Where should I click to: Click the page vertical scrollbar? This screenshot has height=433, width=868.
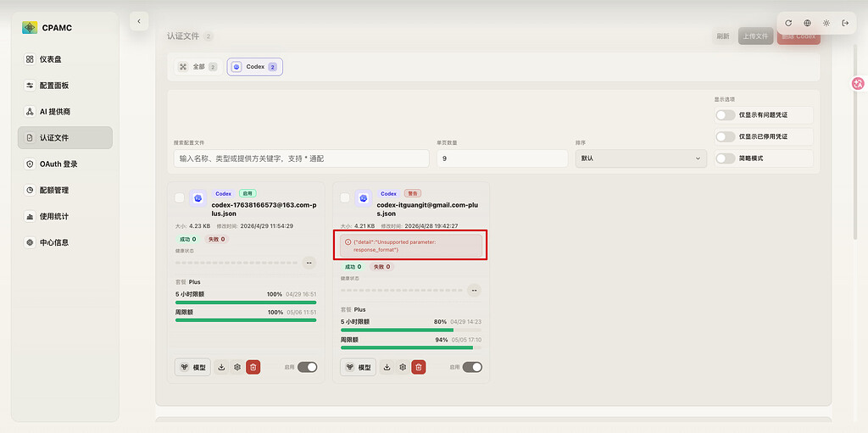click(856, 144)
